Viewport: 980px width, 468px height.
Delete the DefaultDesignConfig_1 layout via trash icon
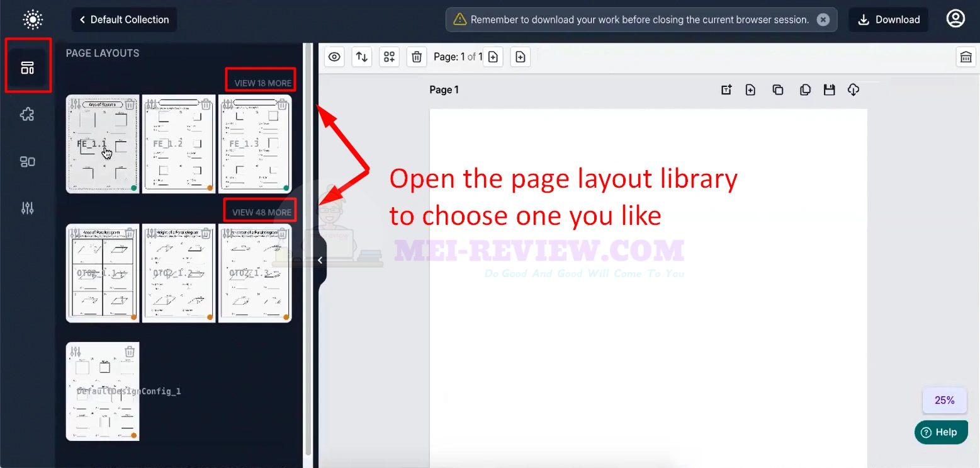pyautogui.click(x=130, y=351)
